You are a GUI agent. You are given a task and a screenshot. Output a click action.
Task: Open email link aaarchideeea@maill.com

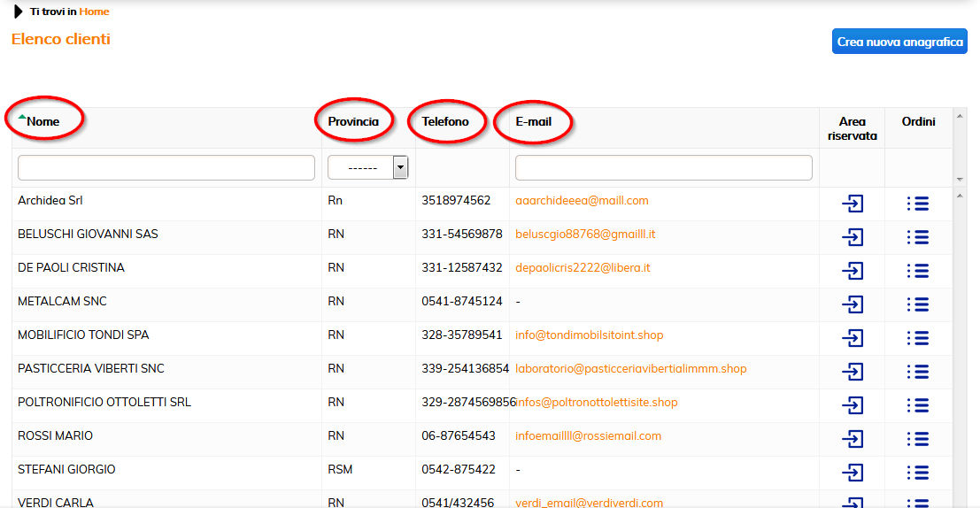582,201
